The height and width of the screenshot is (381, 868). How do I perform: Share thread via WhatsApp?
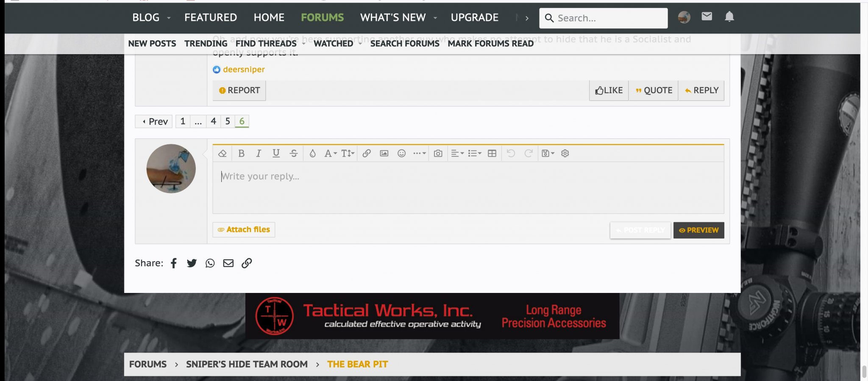210,263
